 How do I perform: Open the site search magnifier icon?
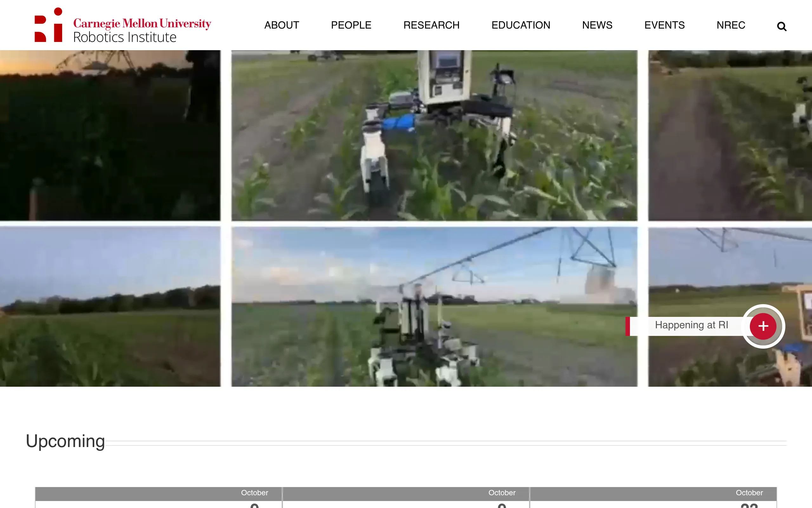click(x=782, y=26)
